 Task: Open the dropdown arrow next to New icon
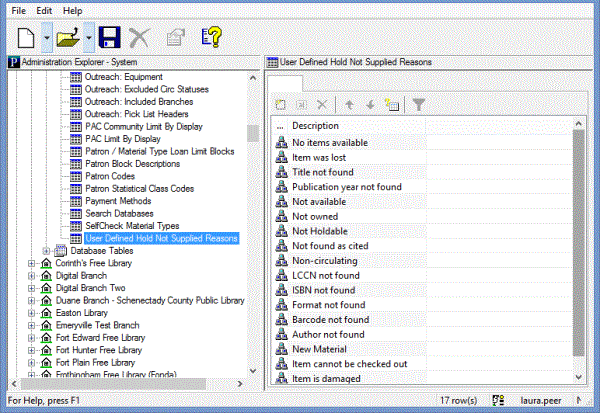click(47, 38)
